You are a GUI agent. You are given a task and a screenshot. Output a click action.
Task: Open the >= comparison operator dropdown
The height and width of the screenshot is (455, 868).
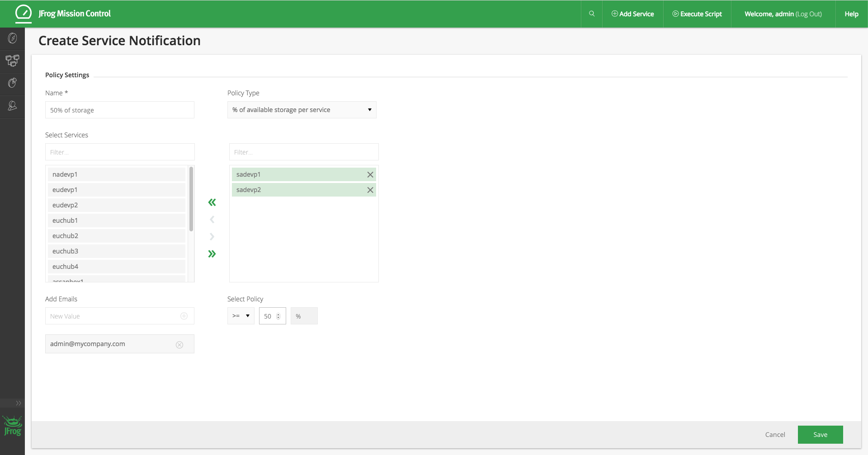[241, 316]
